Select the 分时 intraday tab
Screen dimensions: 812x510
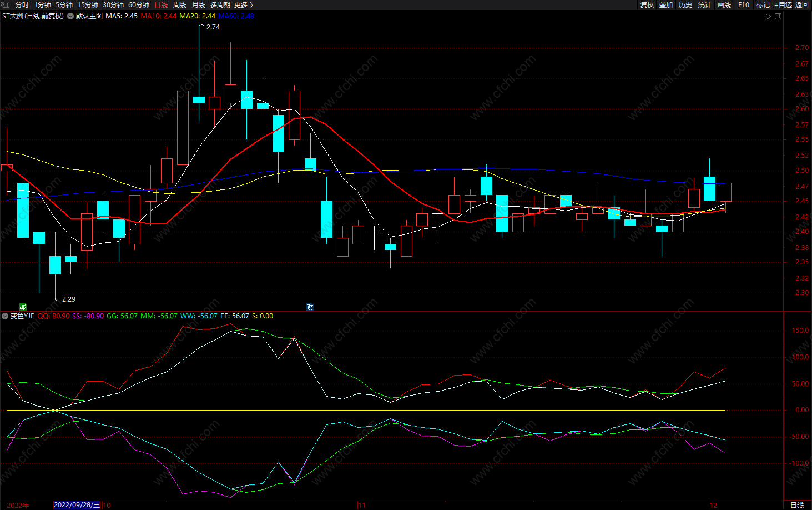click(22, 4)
